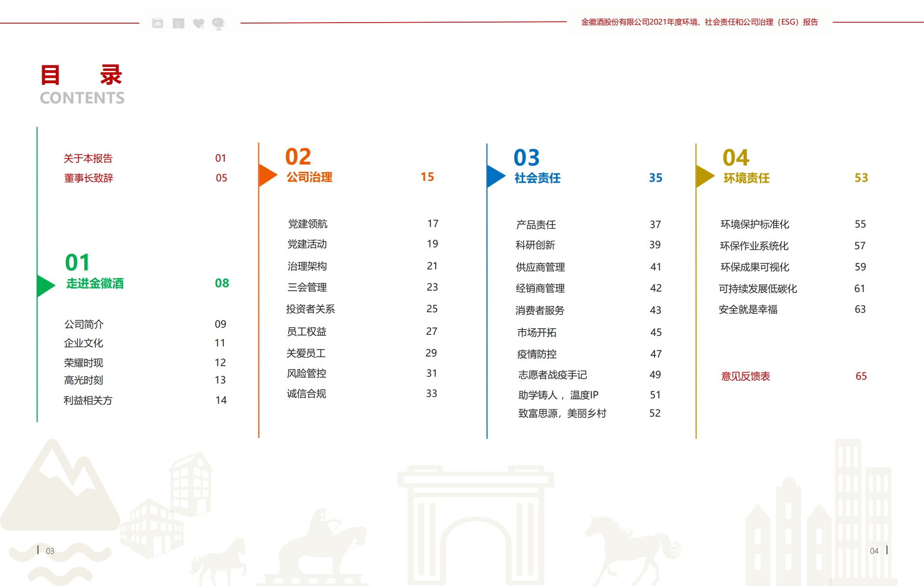Open the 意见反馈表 entry

pyautogui.click(x=745, y=376)
